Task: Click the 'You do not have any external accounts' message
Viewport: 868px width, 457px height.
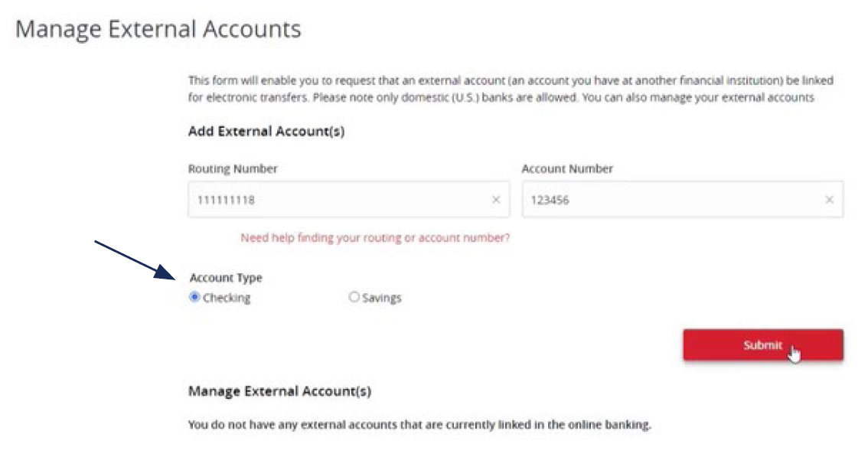Action: tap(419, 425)
